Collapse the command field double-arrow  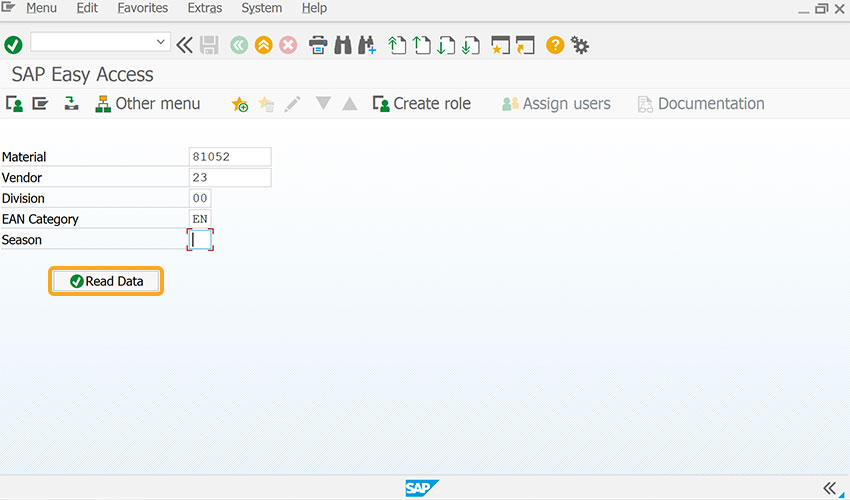(184, 45)
